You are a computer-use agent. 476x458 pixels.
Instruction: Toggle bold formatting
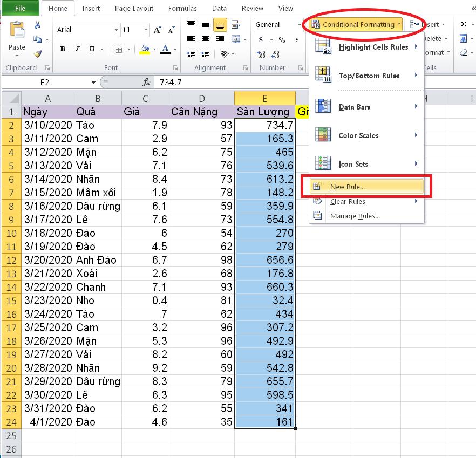pyautogui.click(x=63, y=49)
